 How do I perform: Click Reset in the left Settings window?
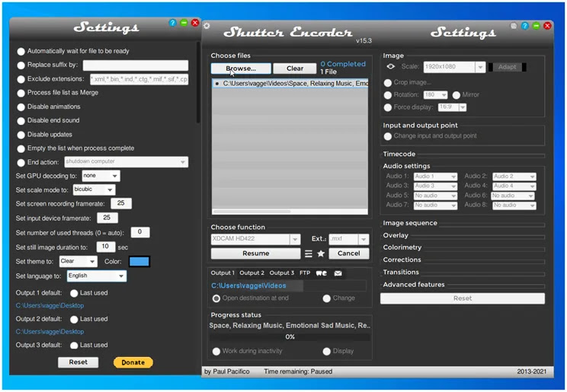78,362
